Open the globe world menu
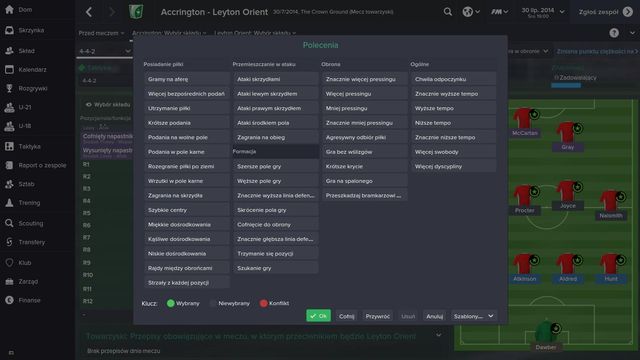This screenshot has height=360, width=640. 471,12
